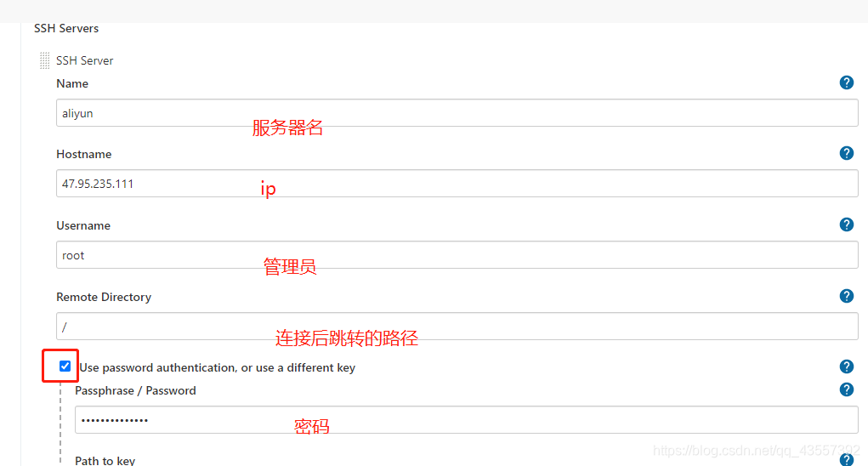Viewport: 868px width, 466px height.
Task: Select the Username label
Action: point(83,225)
